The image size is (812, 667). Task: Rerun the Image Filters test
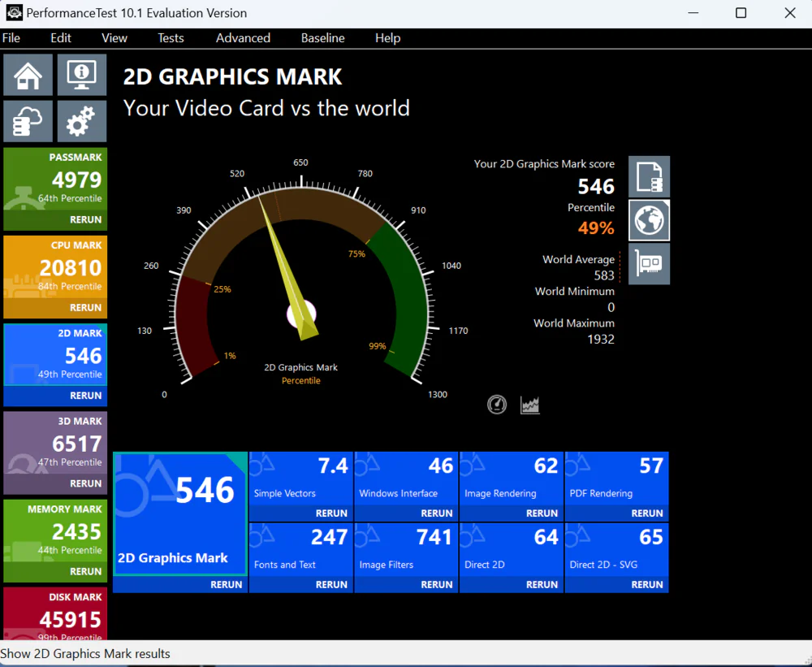(x=437, y=584)
